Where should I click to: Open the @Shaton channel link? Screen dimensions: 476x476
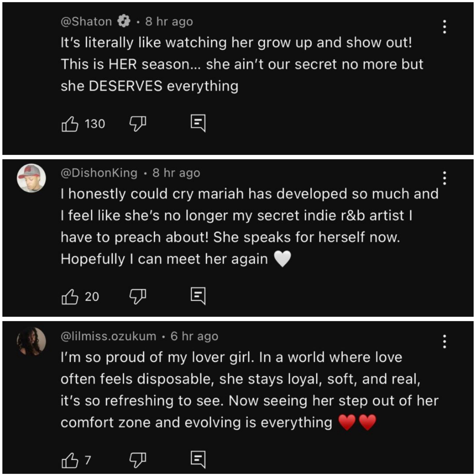click(x=86, y=22)
